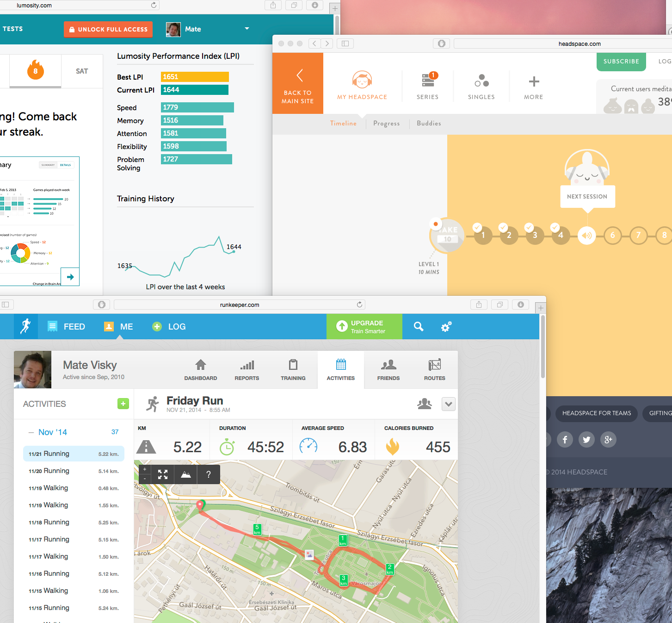Open map help question mark

point(209,474)
